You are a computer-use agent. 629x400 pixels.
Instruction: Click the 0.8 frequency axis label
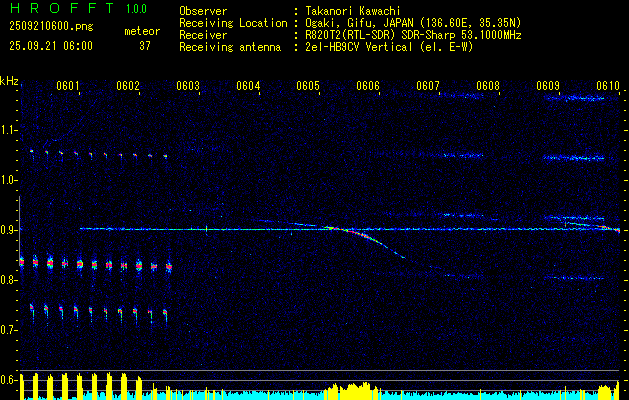[x=9, y=280]
